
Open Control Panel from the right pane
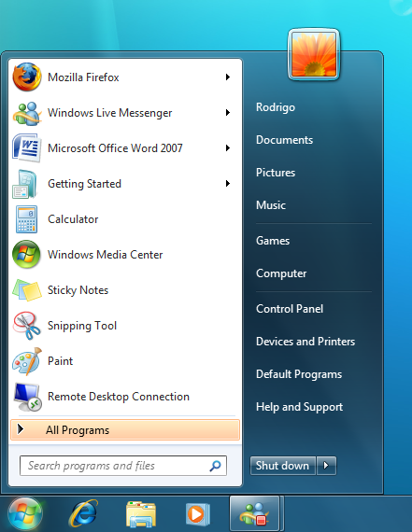click(290, 309)
